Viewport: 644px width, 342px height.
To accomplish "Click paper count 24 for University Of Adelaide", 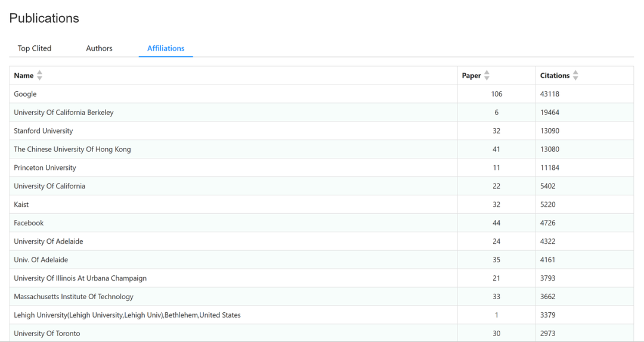I will click(497, 241).
